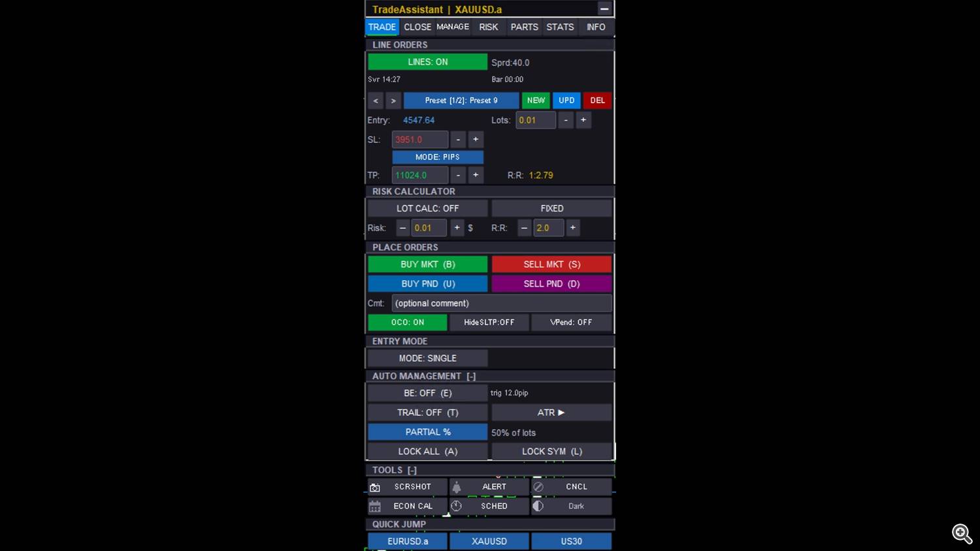
Task: Switch to the CLOSE tab
Action: point(417,27)
